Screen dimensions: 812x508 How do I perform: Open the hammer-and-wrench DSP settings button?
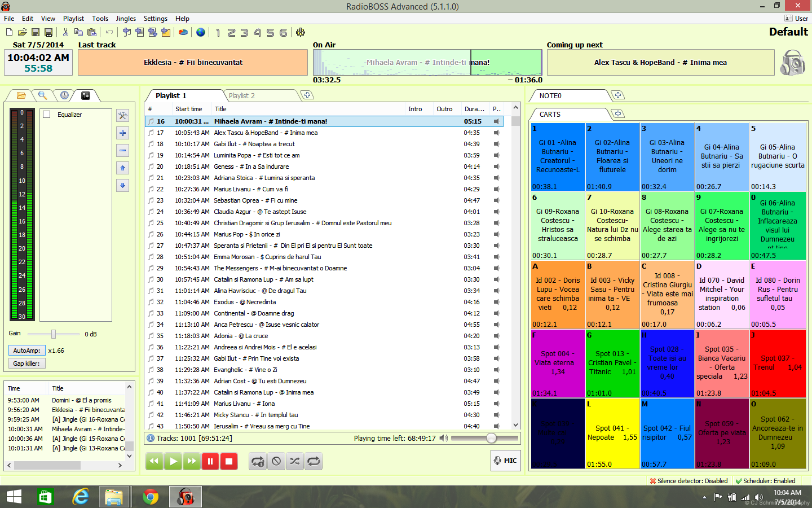click(122, 116)
